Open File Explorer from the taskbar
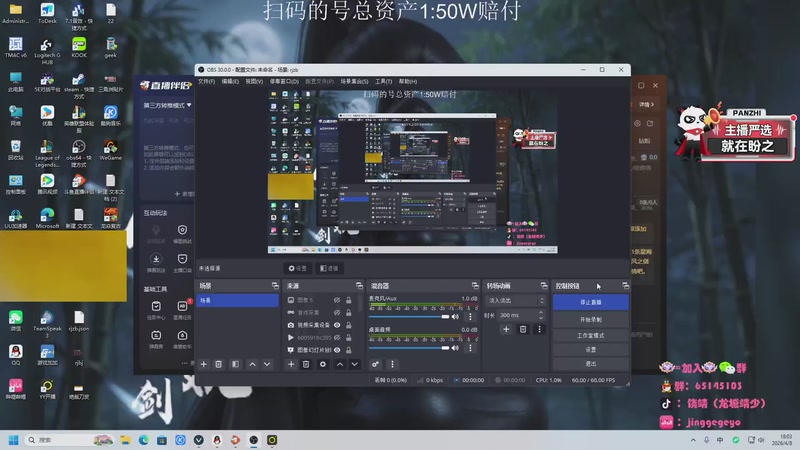Screen dimensions: 800x450 (x=126, y=440)
